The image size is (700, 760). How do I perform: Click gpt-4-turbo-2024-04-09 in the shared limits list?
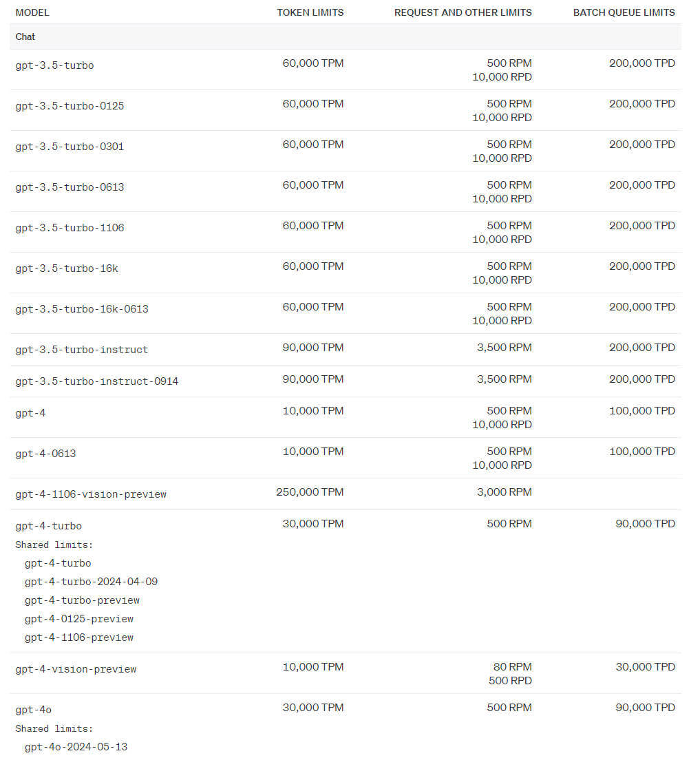[x=91, y=582]
